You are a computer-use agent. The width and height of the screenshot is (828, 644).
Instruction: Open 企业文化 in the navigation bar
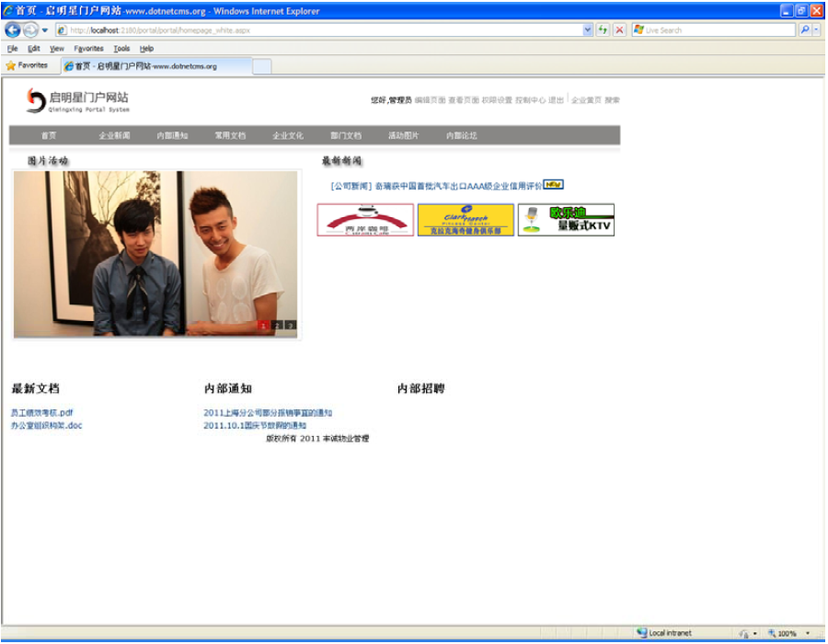point(288,135)
